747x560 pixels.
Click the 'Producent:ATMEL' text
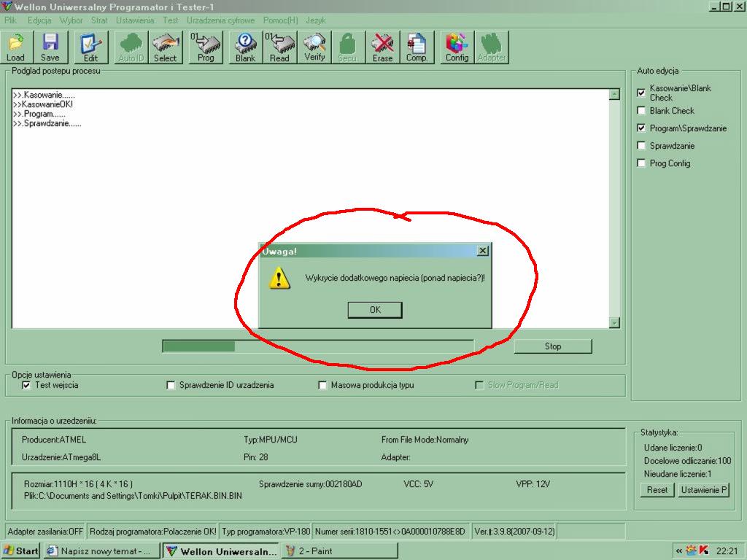54,440
